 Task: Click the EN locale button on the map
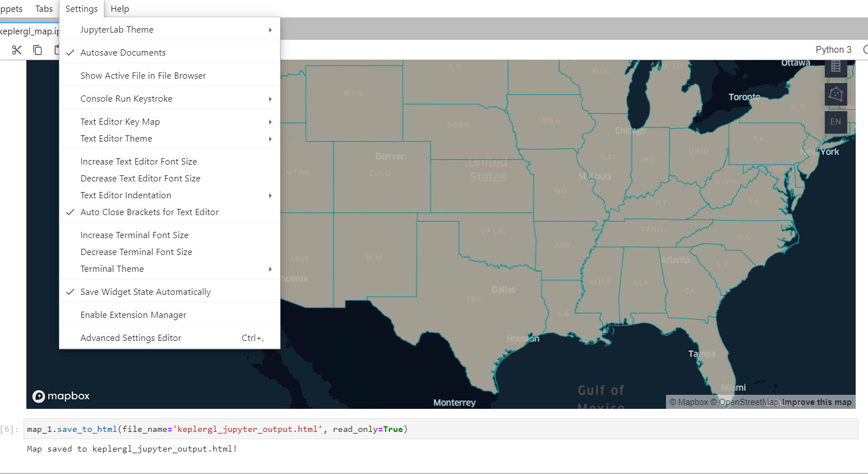pyautogui.click(x=835, y=122)
